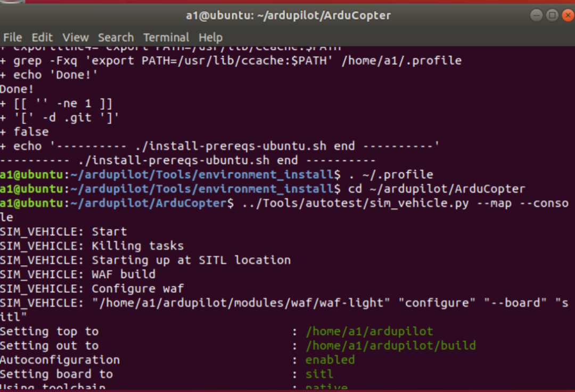Viewport: 575px width, 392px height.
Task: Click the 'SIM_VEHICLE: Configure waf' line
Action: coord(92,289)
